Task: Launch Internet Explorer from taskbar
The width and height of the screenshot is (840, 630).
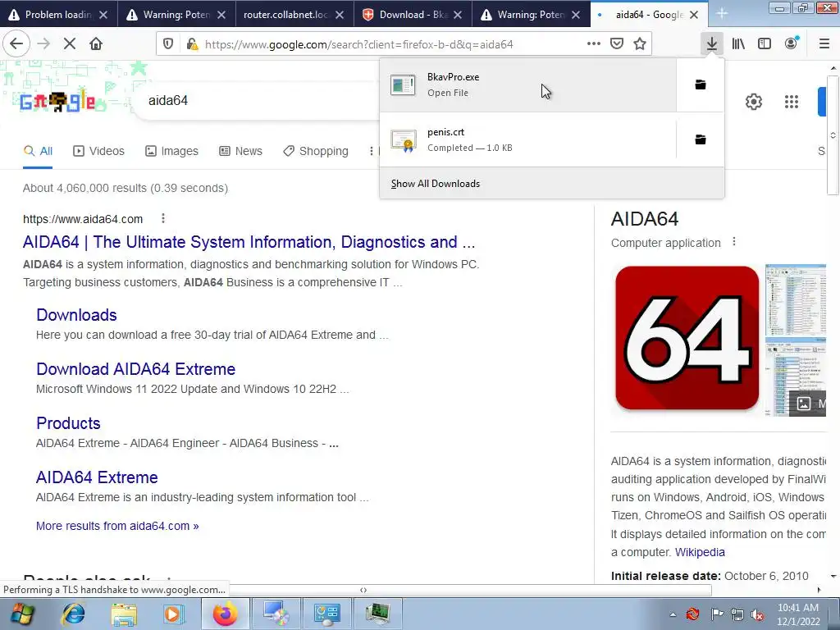Action: pos(73,614)
